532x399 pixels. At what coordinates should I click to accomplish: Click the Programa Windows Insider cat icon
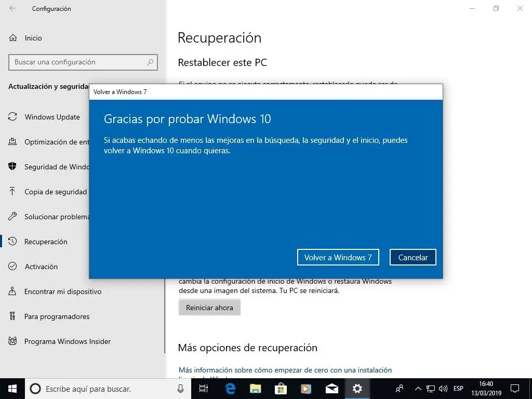pyautogui.click(x=12, y=341)
